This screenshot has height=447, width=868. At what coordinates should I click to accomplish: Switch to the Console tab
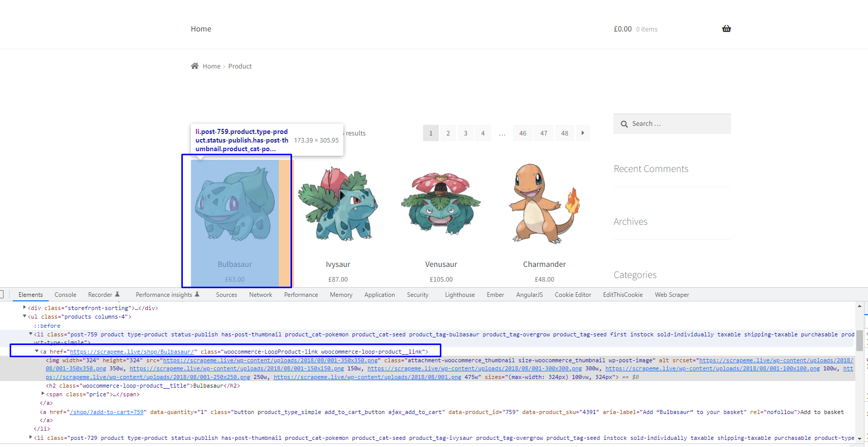[66, 295]
